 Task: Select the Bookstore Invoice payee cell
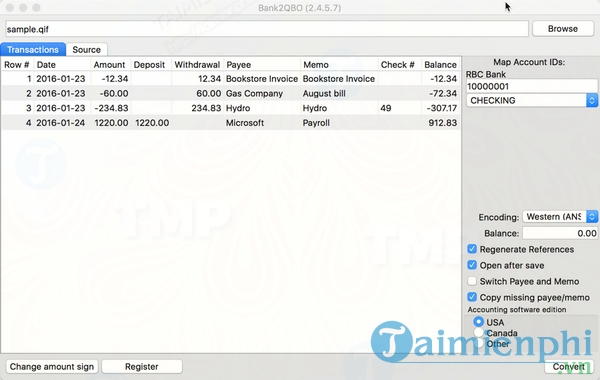(x=262, y=79)
